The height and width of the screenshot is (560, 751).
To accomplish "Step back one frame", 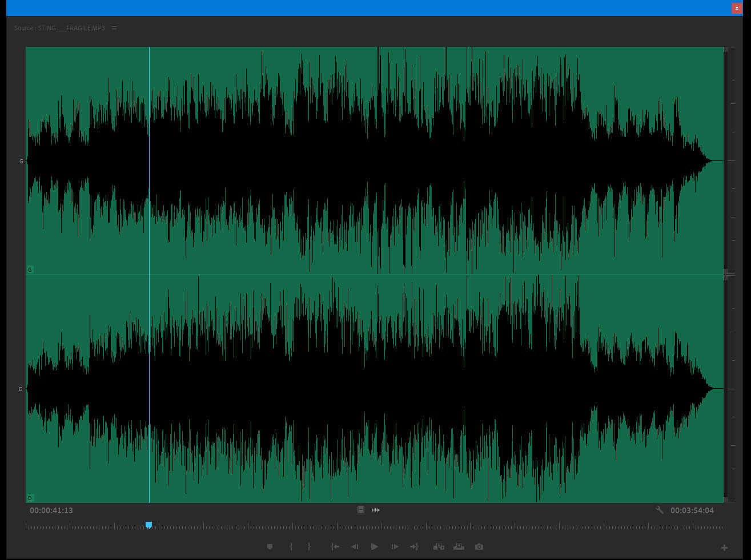I will click(355, 547).
